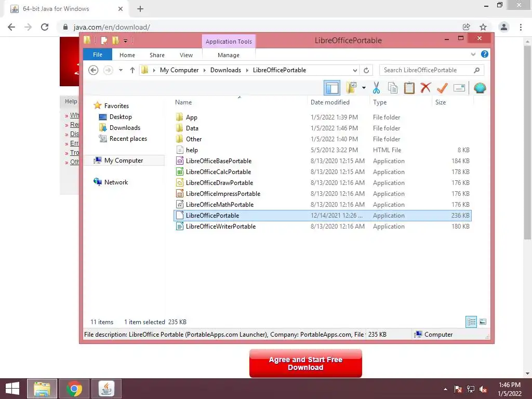
Task: Switch to Details view button
Action: [471, 322]
